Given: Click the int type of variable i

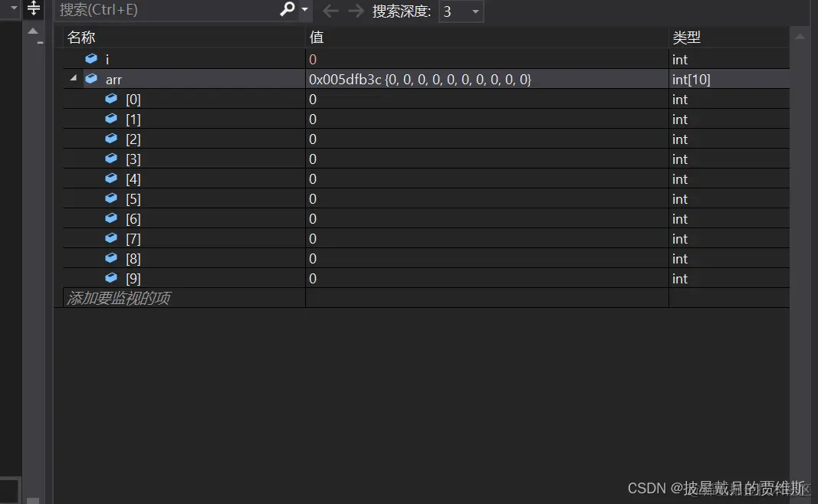Looking at the screenshot, I should pyautogui.click(x=680, y=60).
